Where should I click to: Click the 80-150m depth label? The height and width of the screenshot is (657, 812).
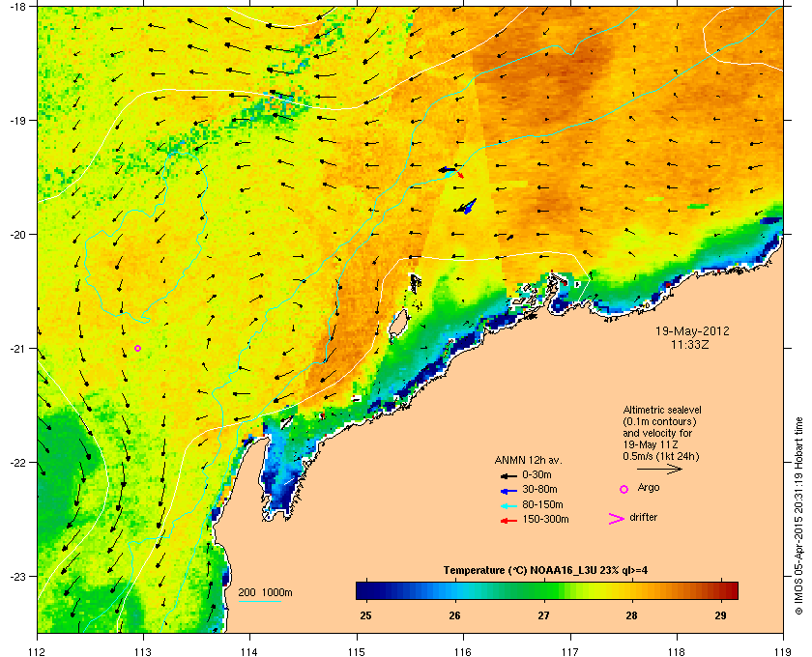(542, 504)
